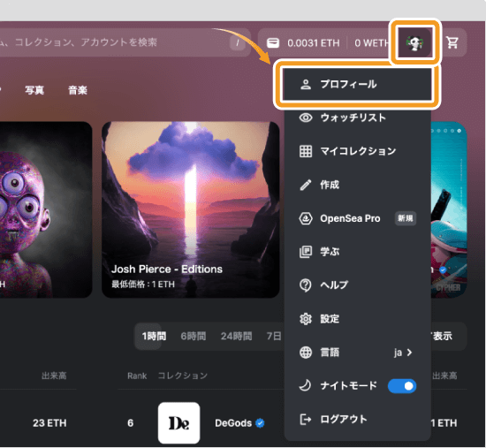
Task: Click the slash shortcut key badge
Action: 238,42
